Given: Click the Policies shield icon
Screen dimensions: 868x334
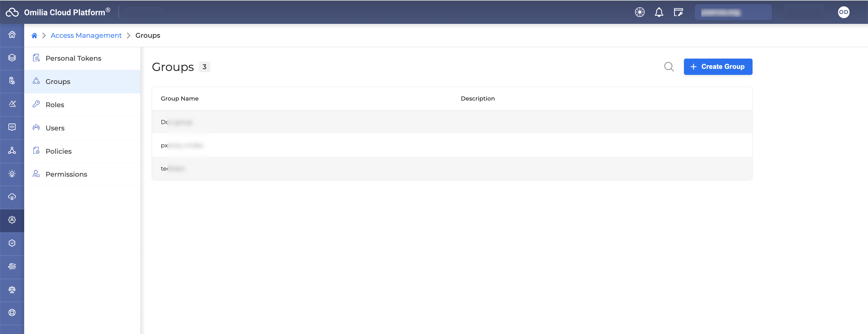Looking at the screenshot, I should pos(36,151).
